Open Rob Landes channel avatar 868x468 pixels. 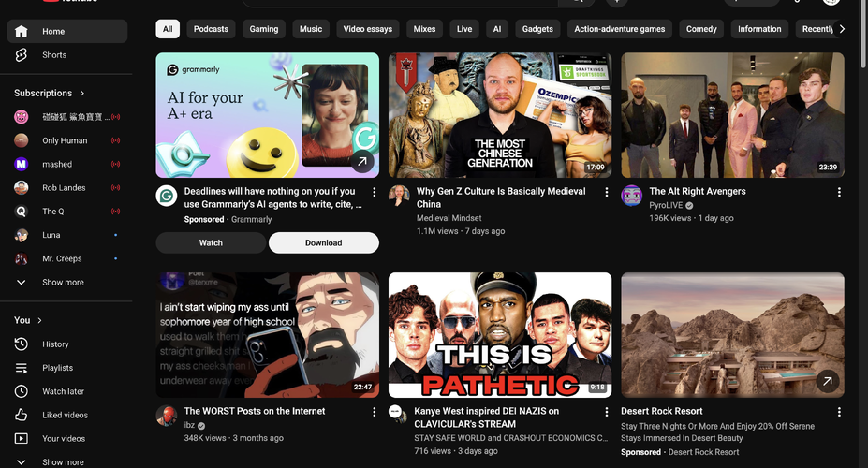[21, 187]
